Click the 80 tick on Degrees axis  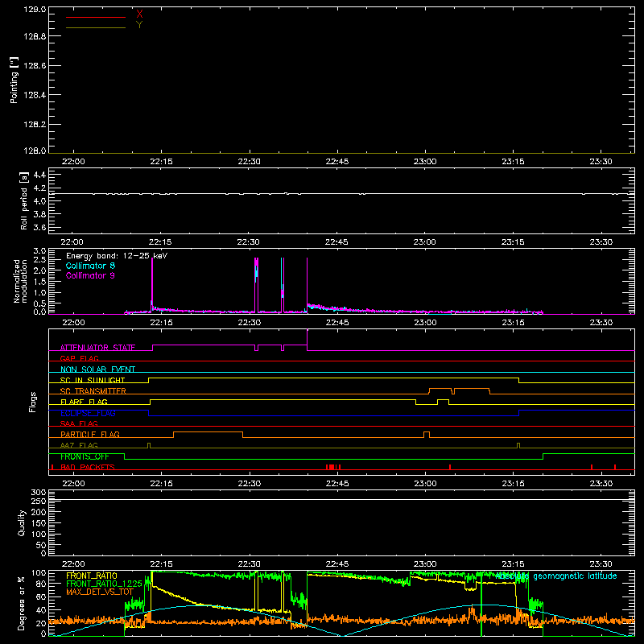pyautogui.click(x=41, y=584)
